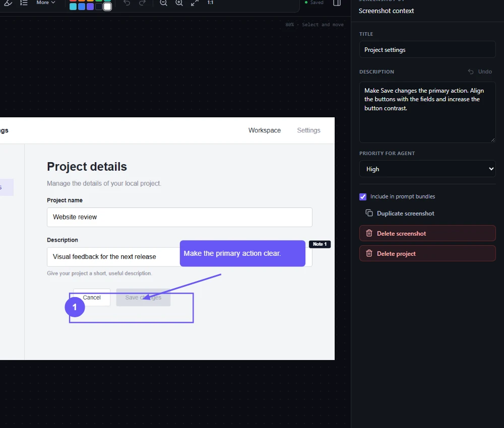
Task: Click the trash icon on Delete project
Action: (369, 253)
